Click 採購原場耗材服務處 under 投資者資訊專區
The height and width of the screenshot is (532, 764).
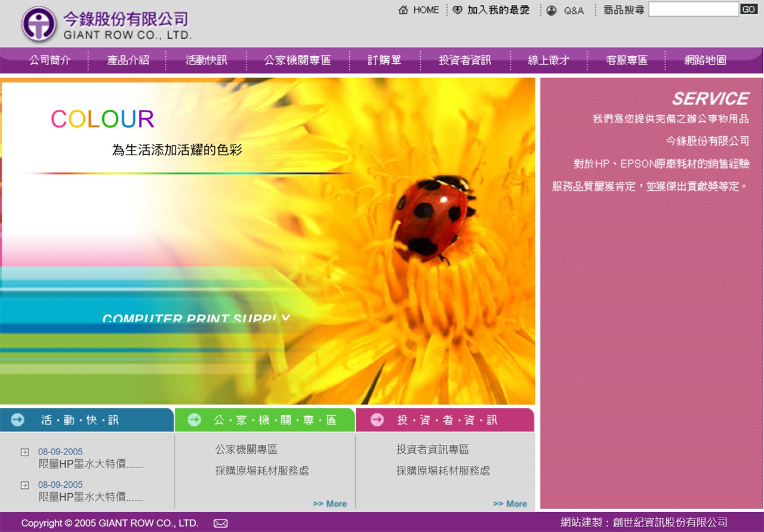[443, 471]
